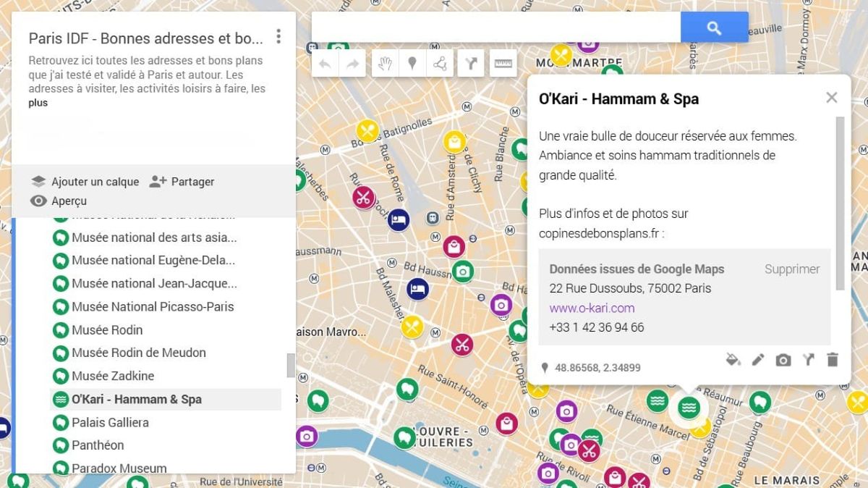The height and width of the screenshot is (488, 868).
Task: Select 'Panthéon' in the list
Action: click(x=98, y=445)
